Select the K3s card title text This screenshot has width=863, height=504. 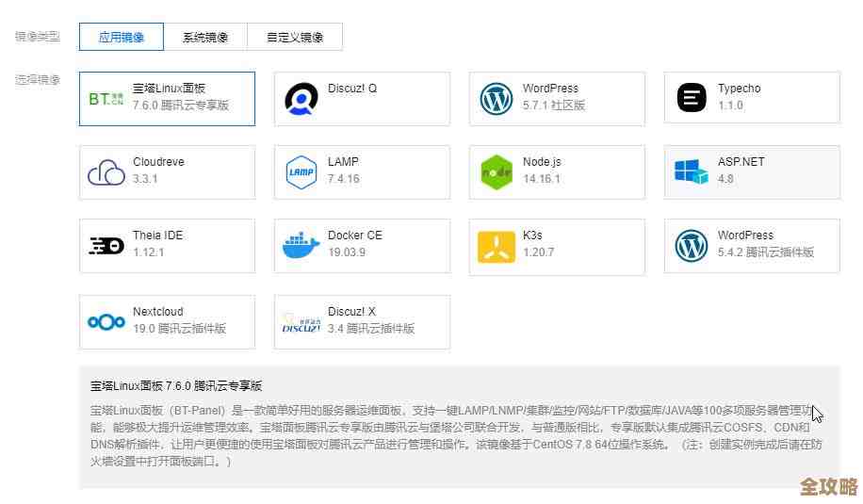tap(532, 235)
